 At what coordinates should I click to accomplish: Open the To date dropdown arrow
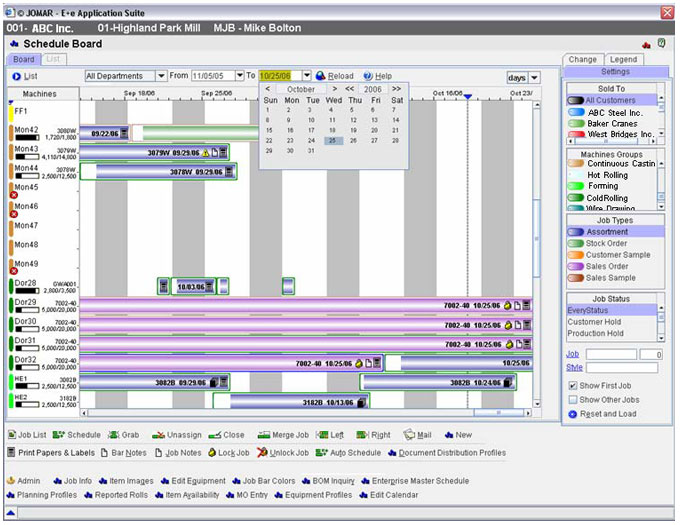[307, 76]
